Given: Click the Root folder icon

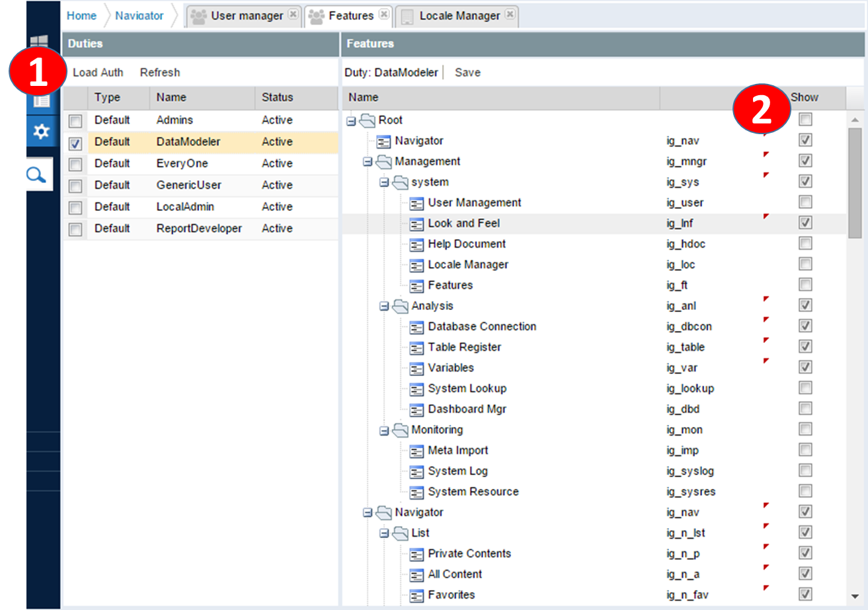Looking at the screenshot, I should click(367, 120).
